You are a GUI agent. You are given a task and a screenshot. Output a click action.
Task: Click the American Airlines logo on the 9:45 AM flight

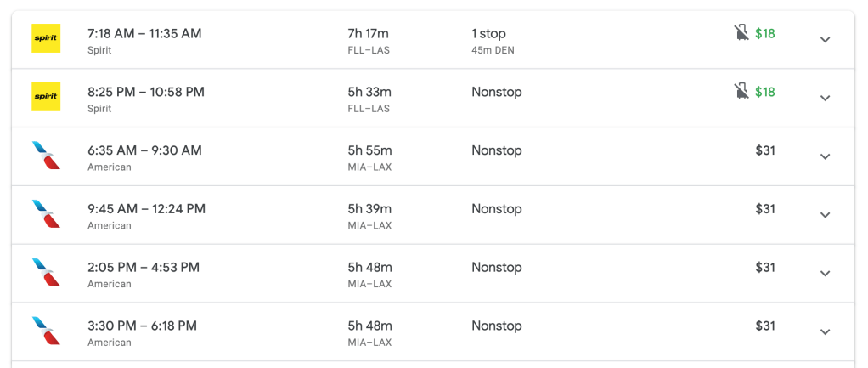pos(46,214)
